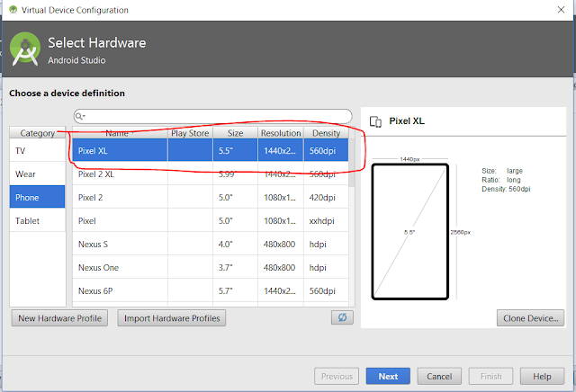
Task: Click the Clone Device button
Action: click(x=530, y=318)
